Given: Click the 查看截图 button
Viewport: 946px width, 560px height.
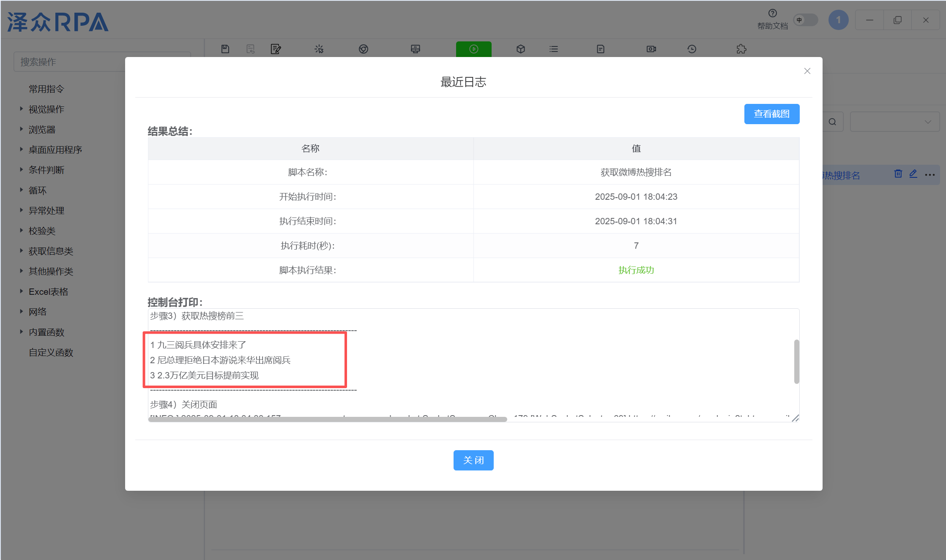Looking at the screenshot, I should (771, 114).
